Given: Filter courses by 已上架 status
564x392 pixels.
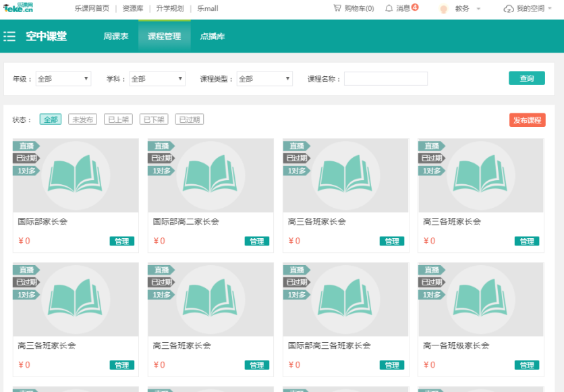Looking at the screenshot, I should 118,119.
